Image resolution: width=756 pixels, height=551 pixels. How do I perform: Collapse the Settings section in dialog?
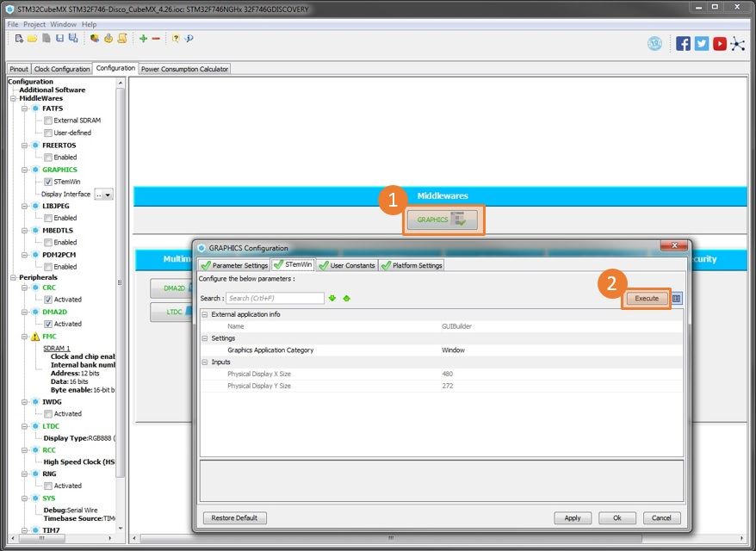click(x=205, y=338)
